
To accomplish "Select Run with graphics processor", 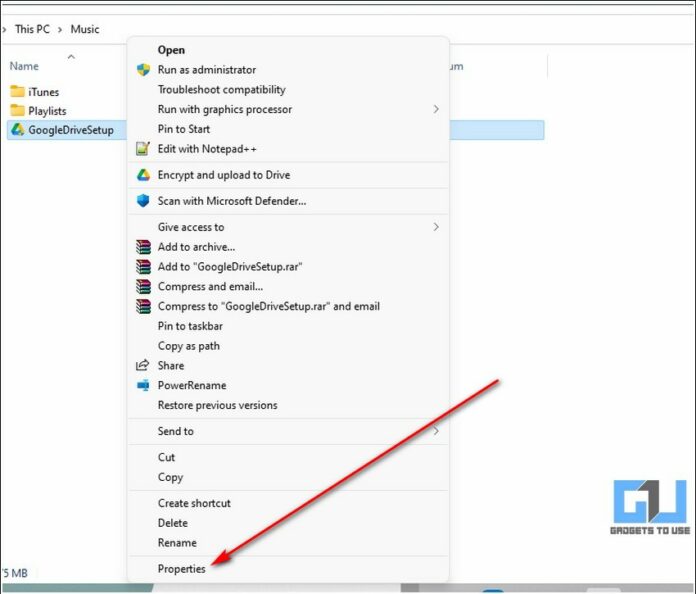I will point(225,109).
